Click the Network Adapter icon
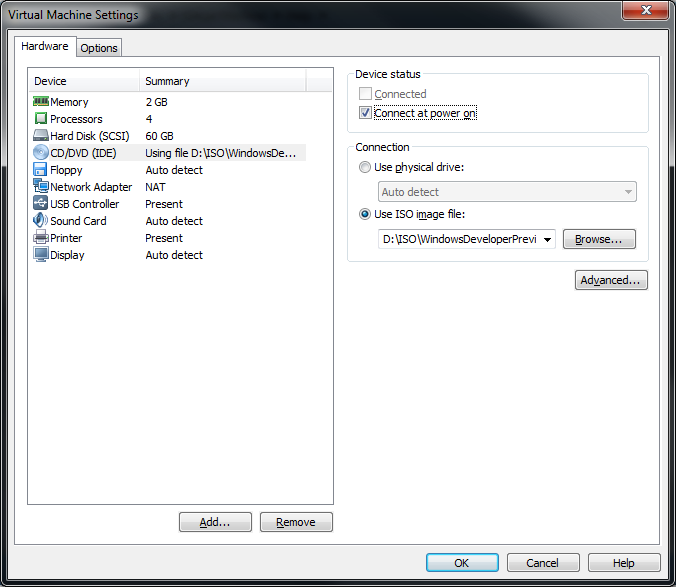The height and width of the screenshot is (587, 676). [41, 186]
